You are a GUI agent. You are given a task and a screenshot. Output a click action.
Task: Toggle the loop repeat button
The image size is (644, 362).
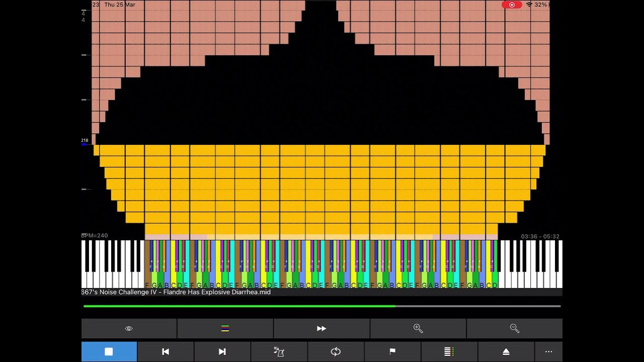336,351
